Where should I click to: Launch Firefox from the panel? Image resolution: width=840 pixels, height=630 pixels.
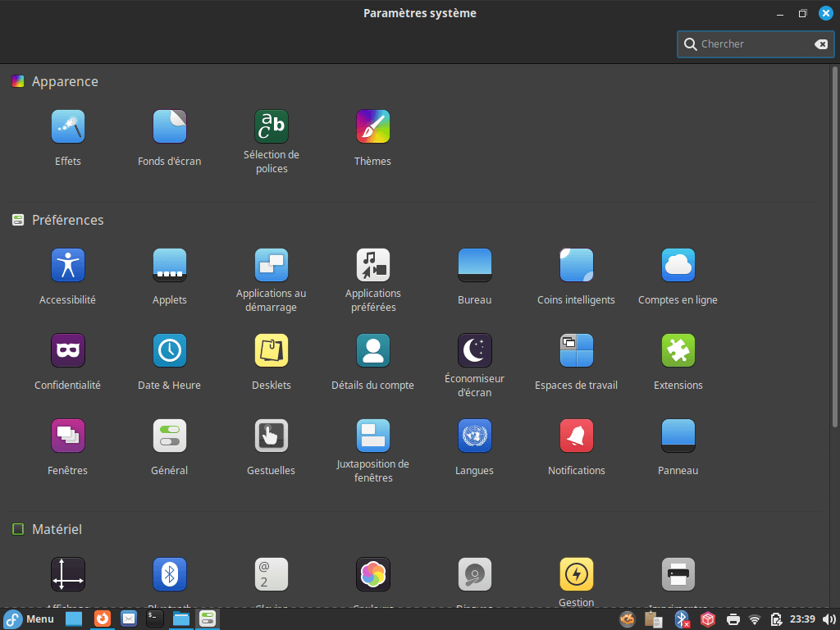(102, 619)
